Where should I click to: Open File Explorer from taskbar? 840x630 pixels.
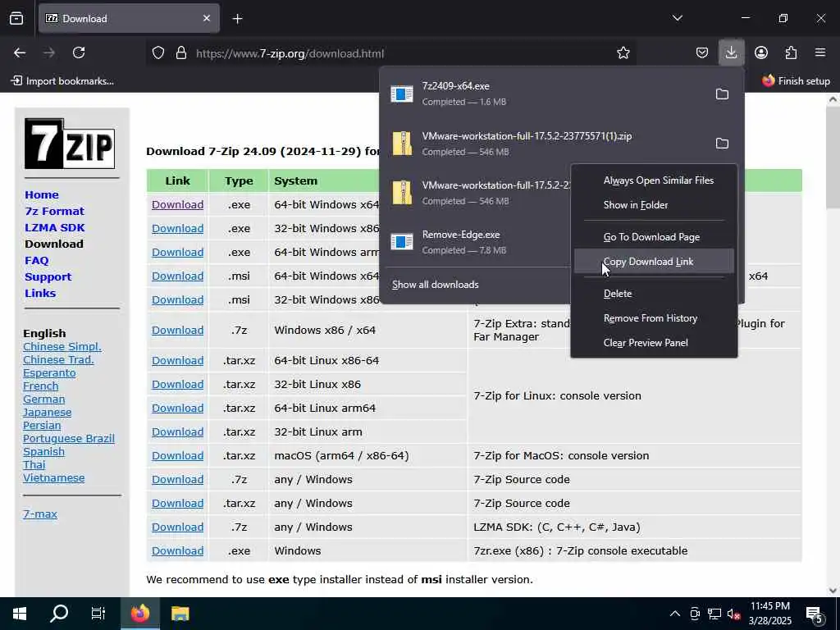(x=180, y=614)
